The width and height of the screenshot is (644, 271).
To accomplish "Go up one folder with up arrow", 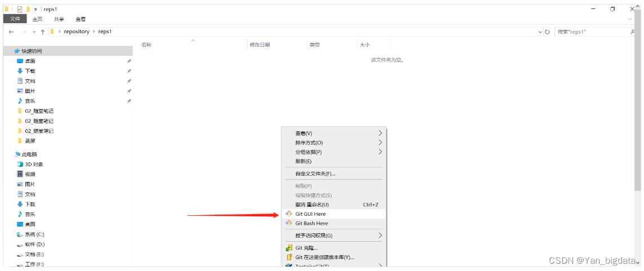I will click(x=42, y=32).
